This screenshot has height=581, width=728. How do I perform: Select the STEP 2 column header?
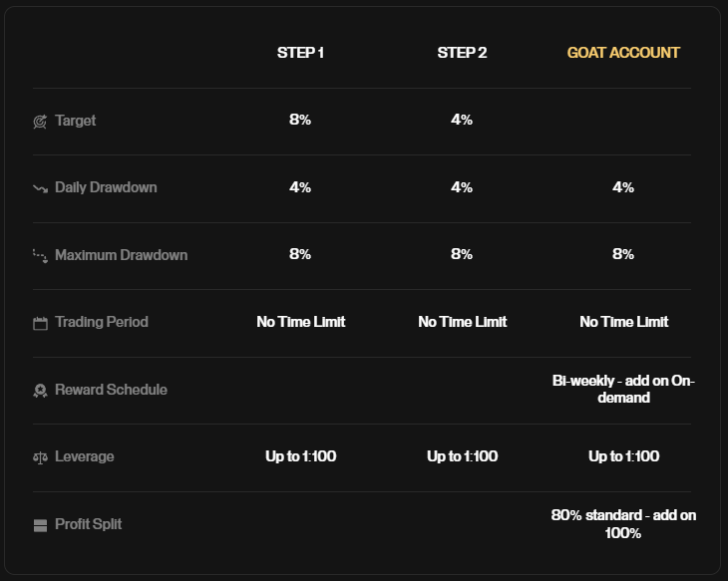(462, 53)
